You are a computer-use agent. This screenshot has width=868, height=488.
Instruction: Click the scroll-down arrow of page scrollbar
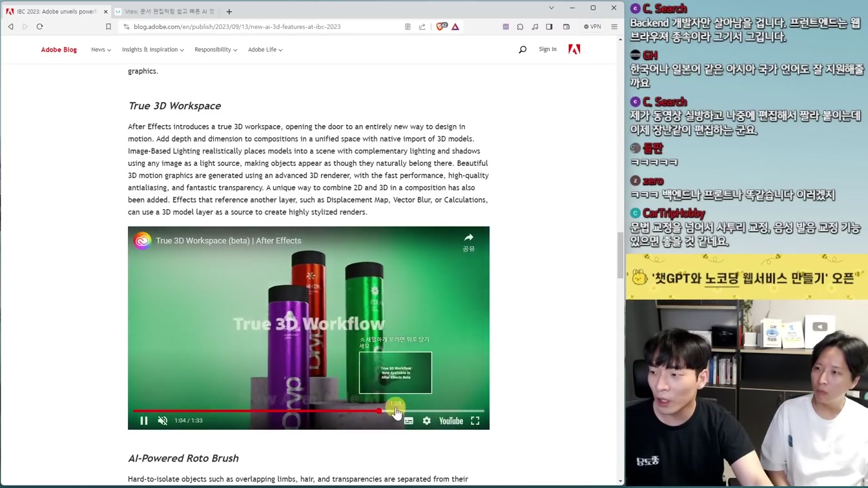coord(621,481)
